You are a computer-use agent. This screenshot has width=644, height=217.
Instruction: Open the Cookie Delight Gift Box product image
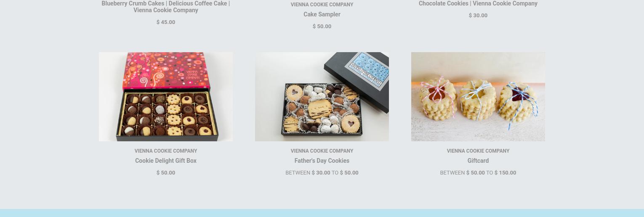(x=166, y=97)
